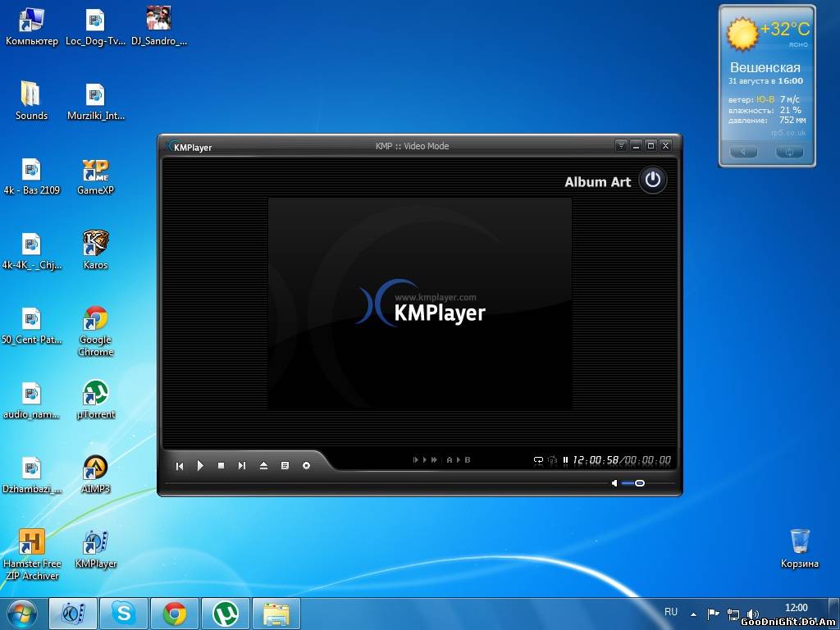Click the frame step icon in KMPlayer

(415, 459)
